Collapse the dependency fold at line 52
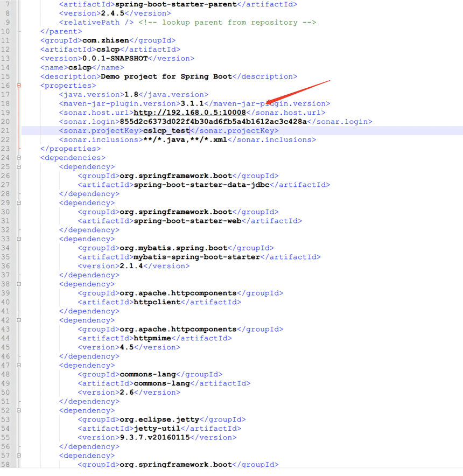This screenshot has height=476, width=463. click(x=19, y=410)
